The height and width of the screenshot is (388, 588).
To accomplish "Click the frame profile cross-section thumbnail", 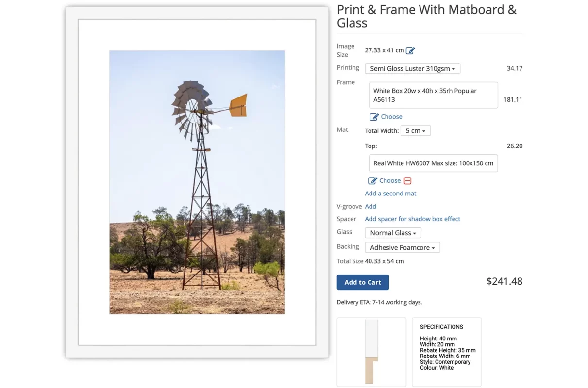I will click(371, 352).
